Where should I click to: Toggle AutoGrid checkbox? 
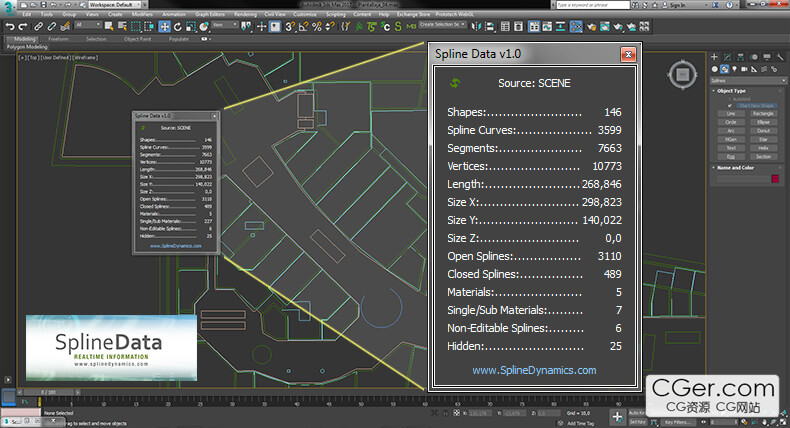(730, 99)
